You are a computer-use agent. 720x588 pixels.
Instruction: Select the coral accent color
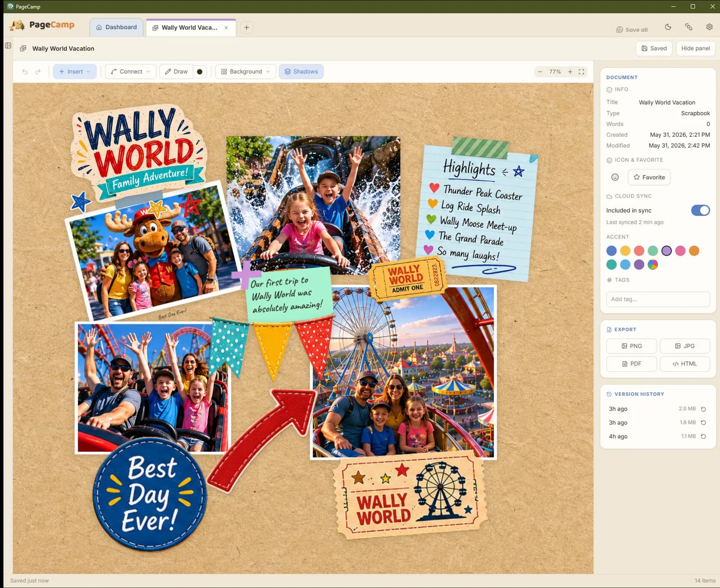tap(639, 251)
